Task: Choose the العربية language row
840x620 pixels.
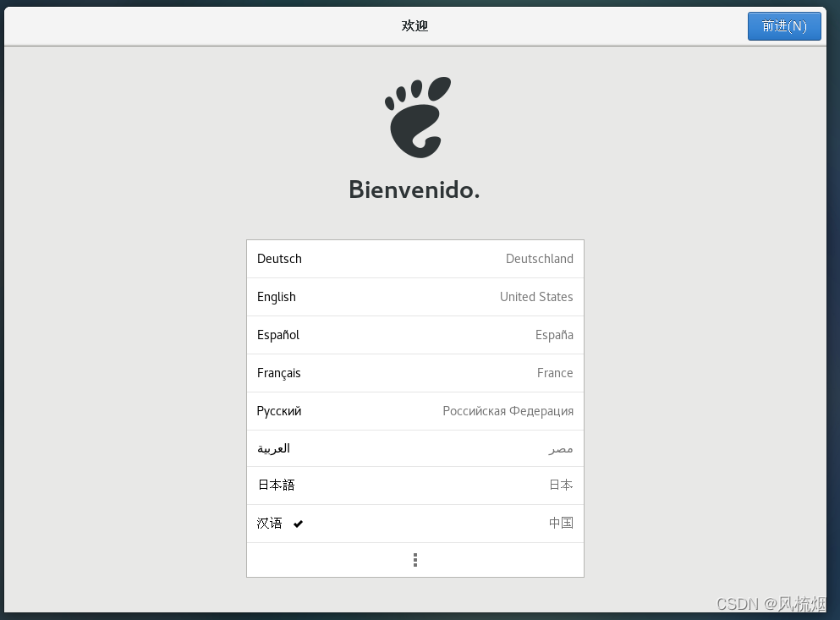Action: coord(415,448)
